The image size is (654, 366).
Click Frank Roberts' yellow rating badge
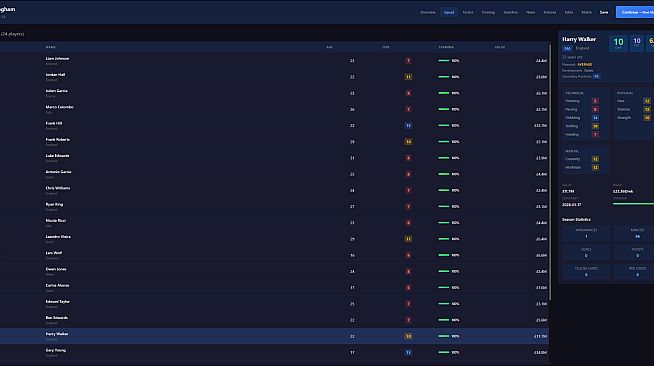click(x=408, y=142)
